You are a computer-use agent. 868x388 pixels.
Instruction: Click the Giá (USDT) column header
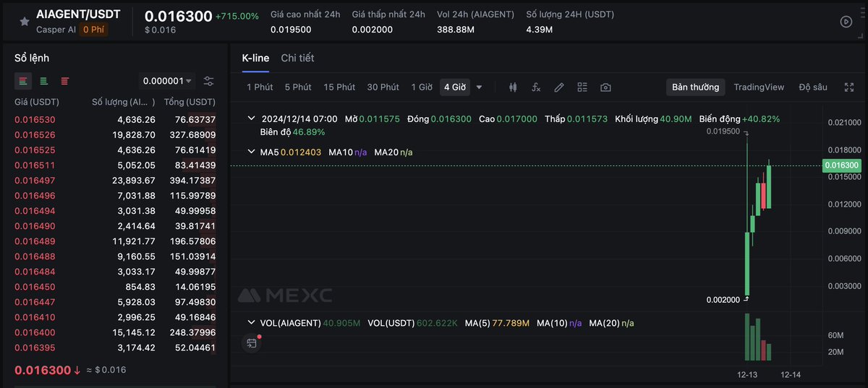pos(37,102)
